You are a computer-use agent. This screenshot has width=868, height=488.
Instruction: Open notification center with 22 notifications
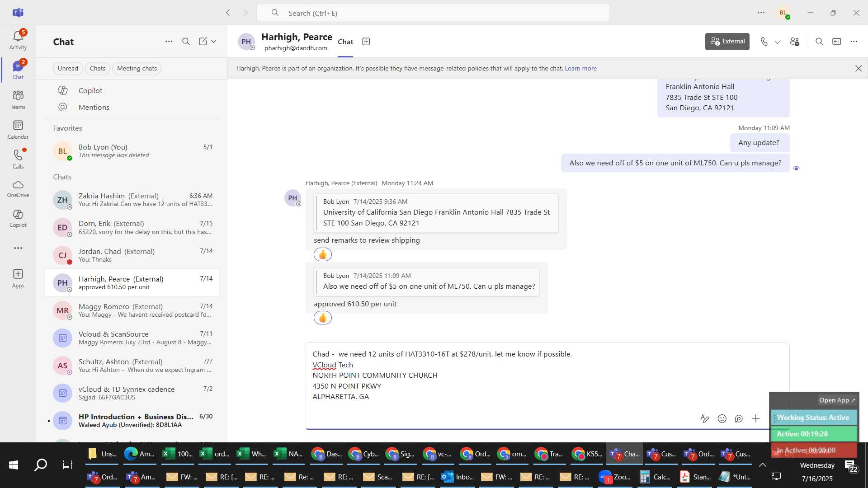tap(851, 466)
